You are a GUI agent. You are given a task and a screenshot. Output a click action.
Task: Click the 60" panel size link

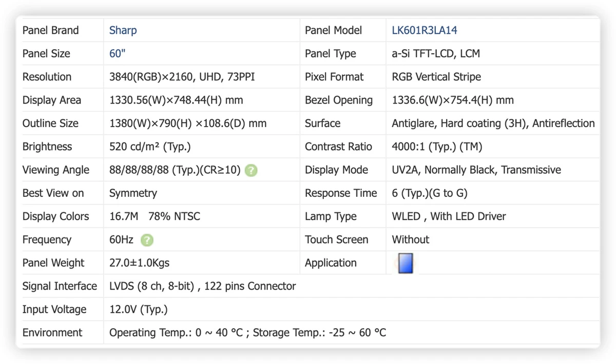pyautogui.click(x=118, y=54)
